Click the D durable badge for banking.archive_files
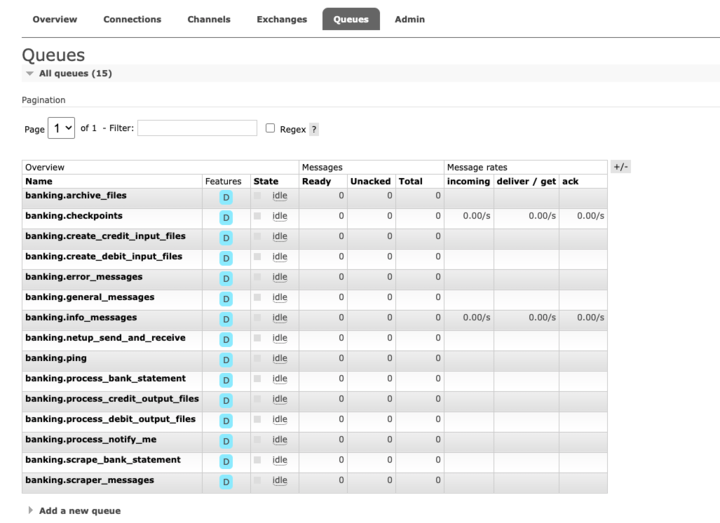Viewport: 720px width, 523px height. click(x=226, y=198)
